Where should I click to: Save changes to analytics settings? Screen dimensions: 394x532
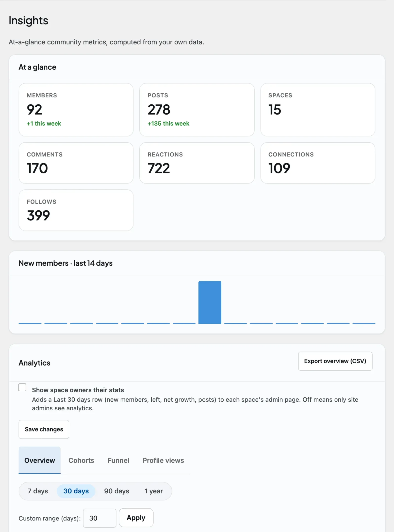[44, 429]
